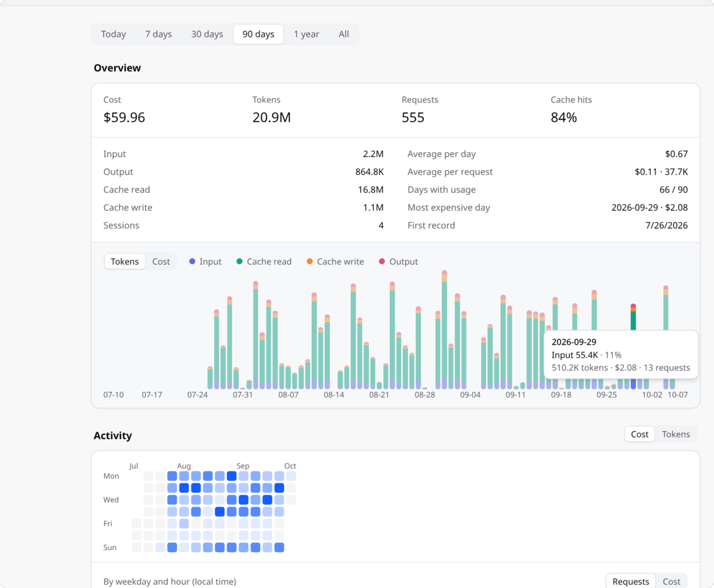
Task: Click the Most expensive day value
Action: (650, 208)
